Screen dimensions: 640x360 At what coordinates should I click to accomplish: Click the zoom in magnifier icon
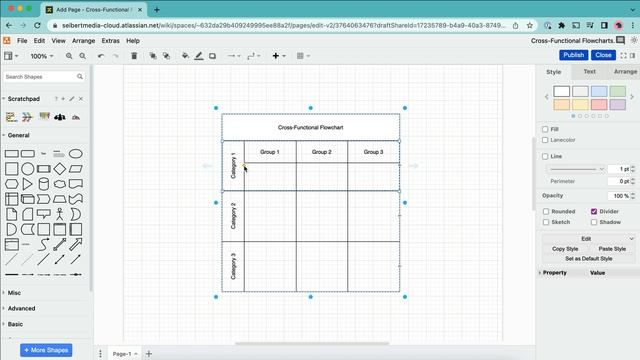pyautogui.click(x=69, y=56)
